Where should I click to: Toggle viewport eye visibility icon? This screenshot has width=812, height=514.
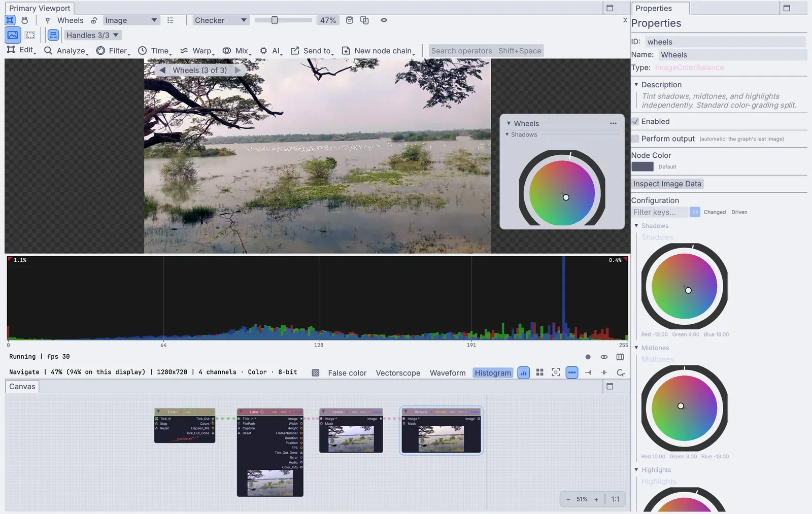coord(384,20)
